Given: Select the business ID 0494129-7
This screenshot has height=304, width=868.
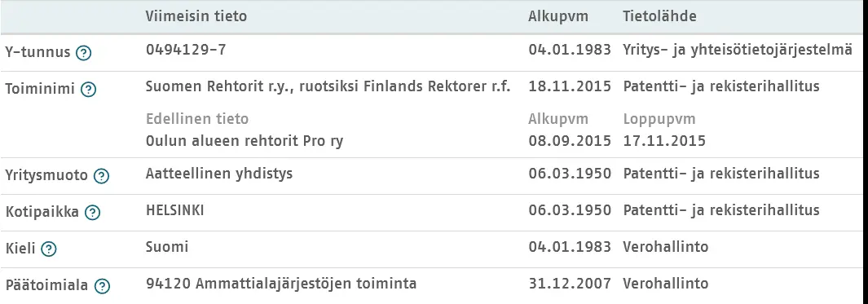Looking at the screenshot, I should 186,50.
